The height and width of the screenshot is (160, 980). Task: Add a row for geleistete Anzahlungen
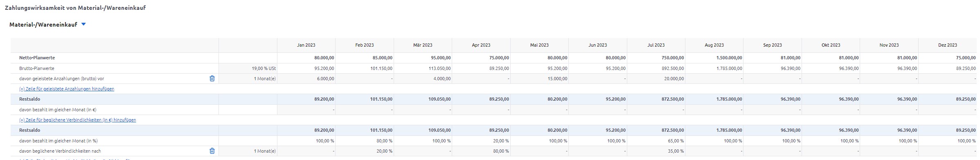(x=67, y=89)
